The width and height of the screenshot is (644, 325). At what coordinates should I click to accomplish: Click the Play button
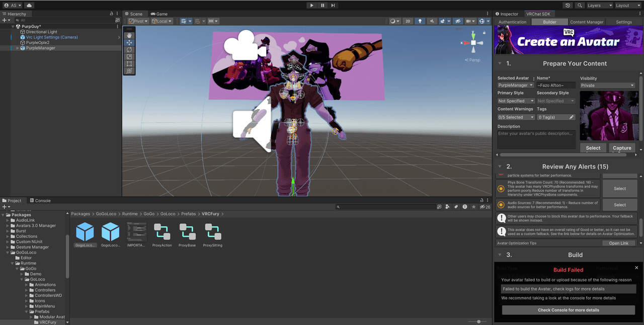[311, 5]
